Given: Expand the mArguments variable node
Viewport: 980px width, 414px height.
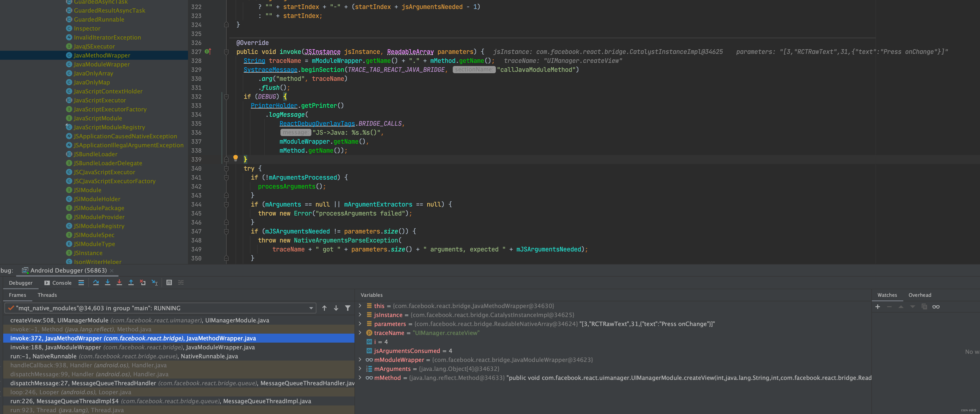Looking at the screenshot, I should pos(360,368).
